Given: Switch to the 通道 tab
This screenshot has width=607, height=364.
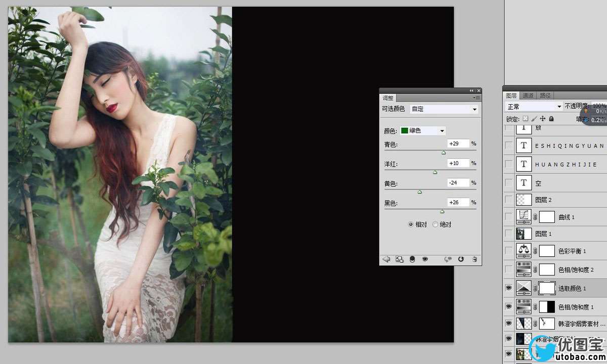Looking at the screenshot, I should pos(528,96).
